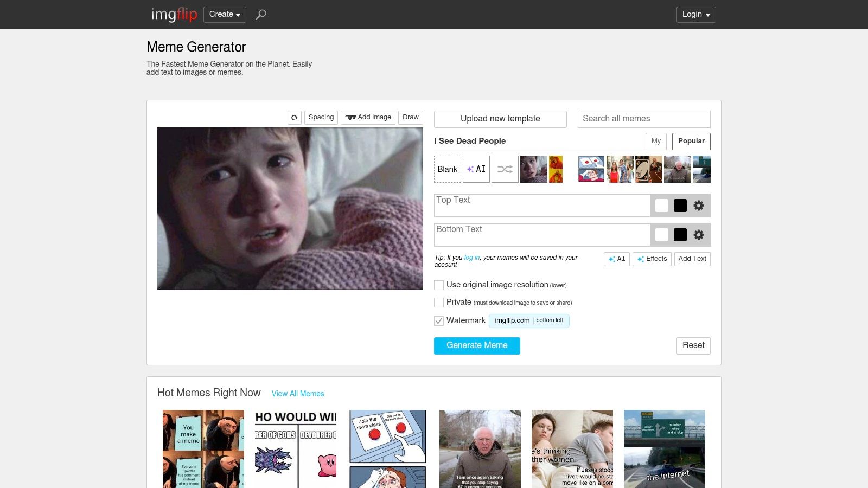Click the Reset button

pyautogui.click(x=693, y=346)
